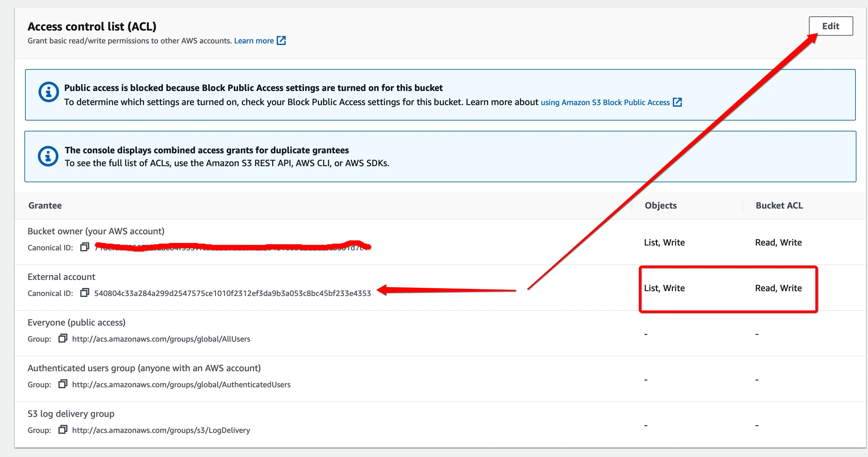
Task: Copy the LogDelivery group URL
Action: pyautogui.click(x=62, y=430)
